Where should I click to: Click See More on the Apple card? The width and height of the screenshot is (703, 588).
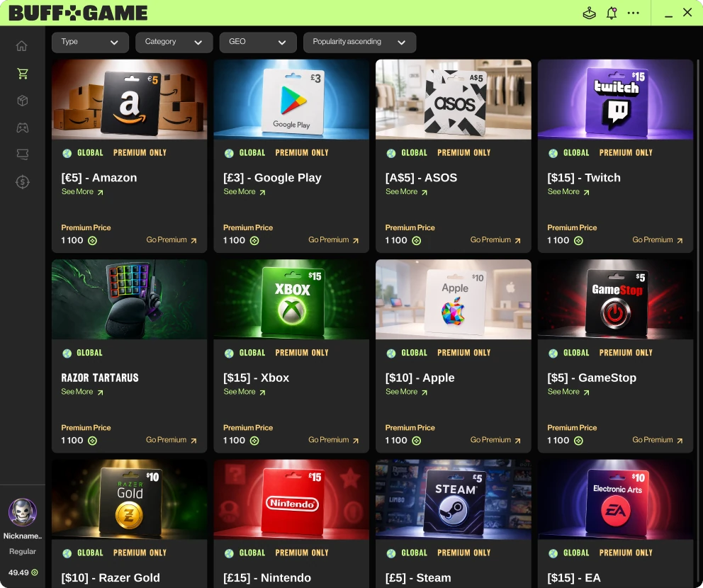[406, 392]
